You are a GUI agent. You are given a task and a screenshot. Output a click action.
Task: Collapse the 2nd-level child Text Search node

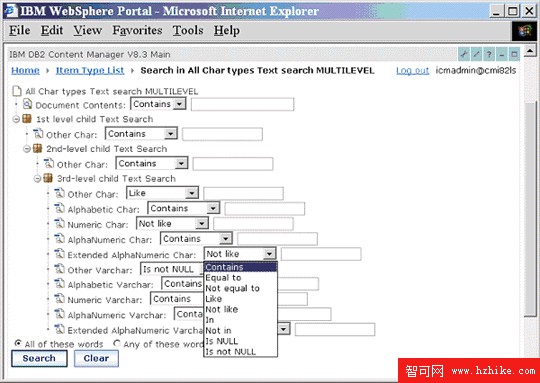tap(27, 149)
